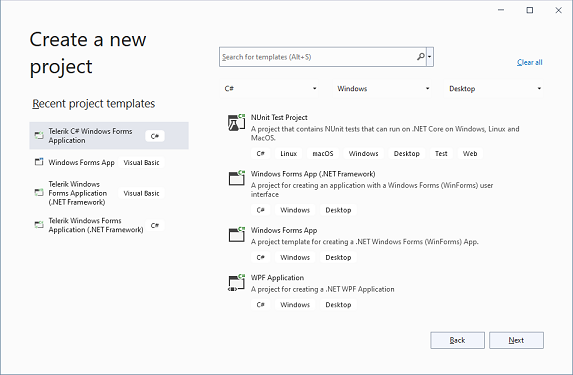Open the Desktop project type filter dropdown
This screenshot has width=573, height=375.
(x=494, y=88)
